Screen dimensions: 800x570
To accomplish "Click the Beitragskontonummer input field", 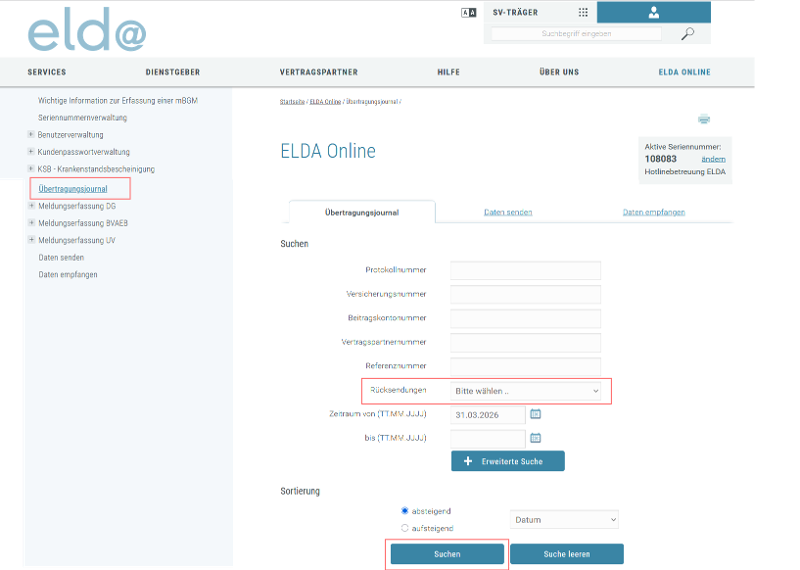I will tap(526, 318).
